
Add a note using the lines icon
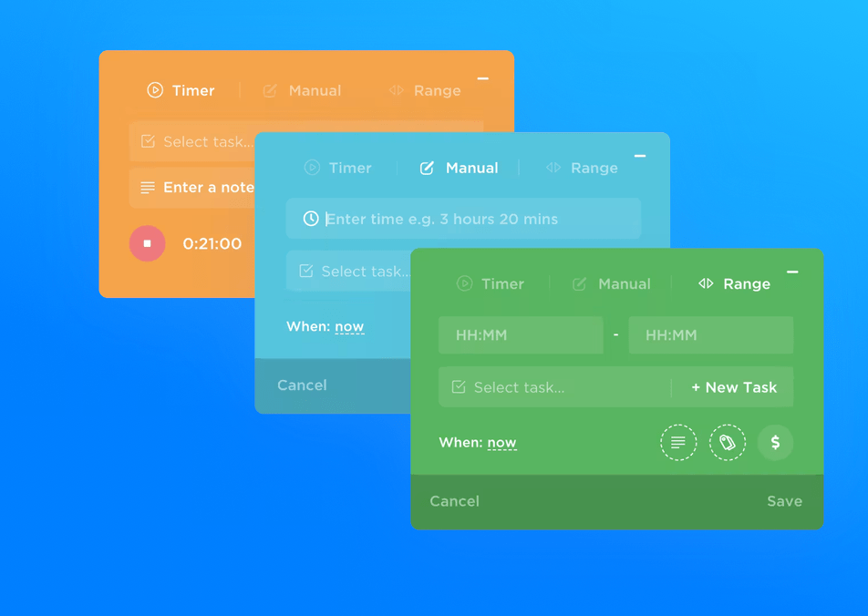pyautogui.click(x=678, y=442)
